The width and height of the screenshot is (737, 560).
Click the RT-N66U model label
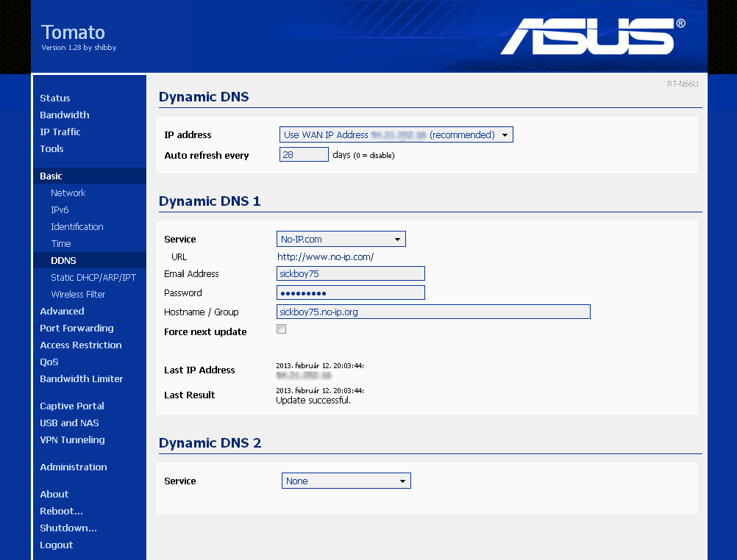tap(683, 84)
